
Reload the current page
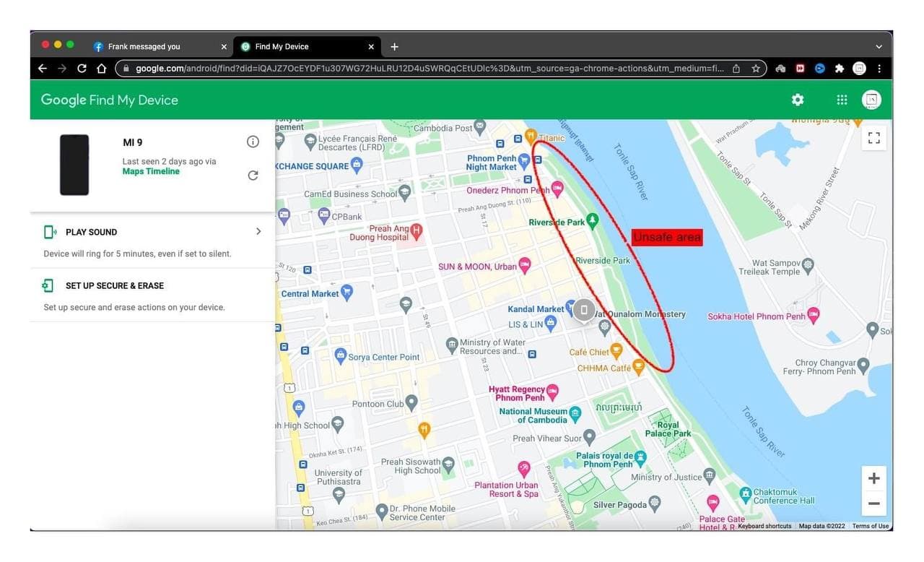coord(82,69)
